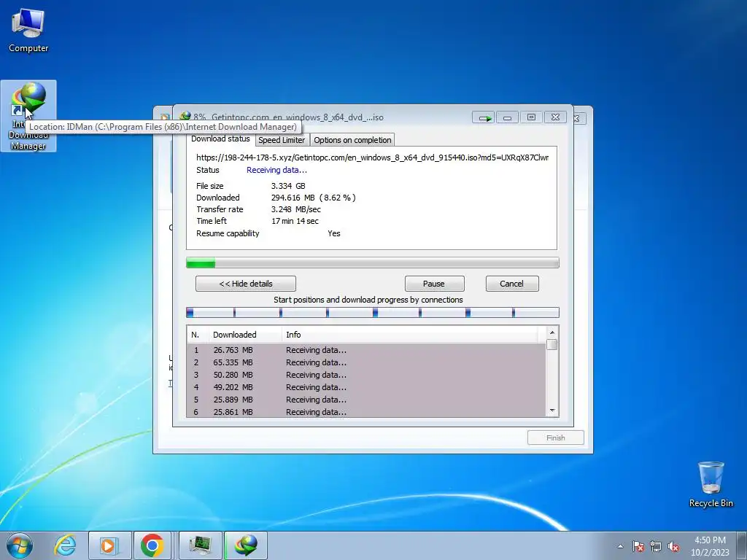Click the connections list scroll up arrow
747x560 pixels.
(x=552, y=332)
